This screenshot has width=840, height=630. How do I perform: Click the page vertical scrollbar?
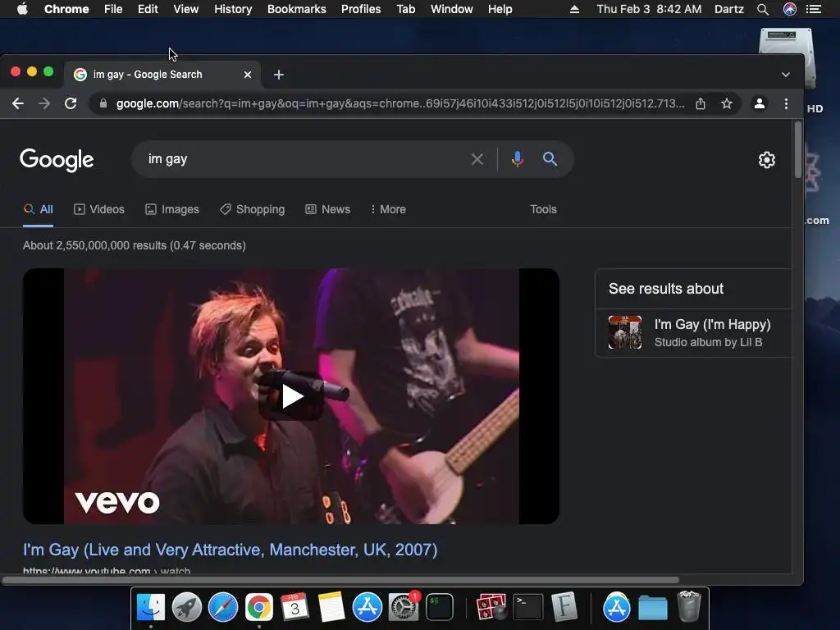797,150
